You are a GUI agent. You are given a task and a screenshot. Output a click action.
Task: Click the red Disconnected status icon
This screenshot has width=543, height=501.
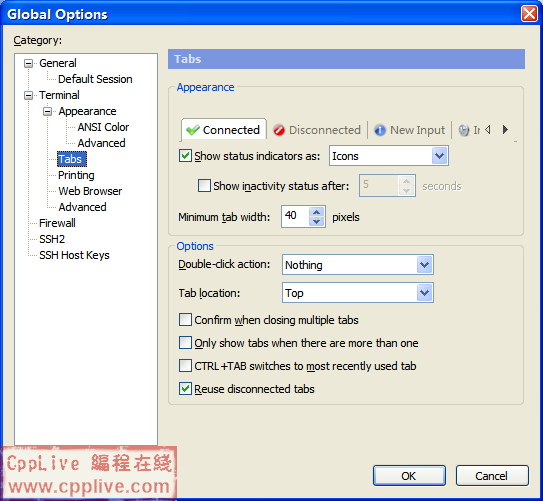(278, 130)
